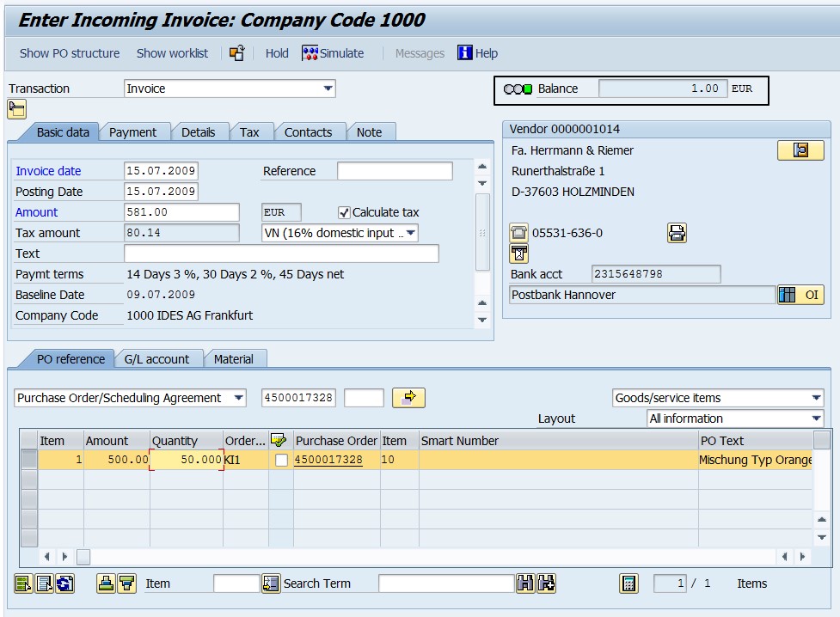
Task: Switch to the Details tab
Action: 199,132
